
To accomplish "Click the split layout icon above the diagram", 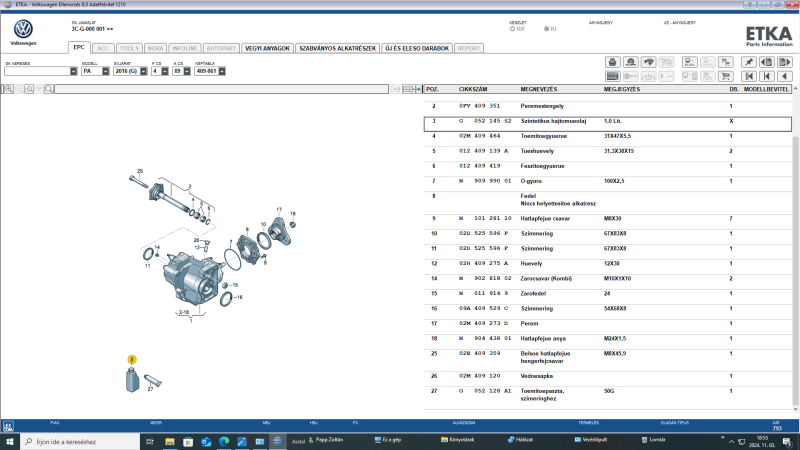I will tap(406, 89).
